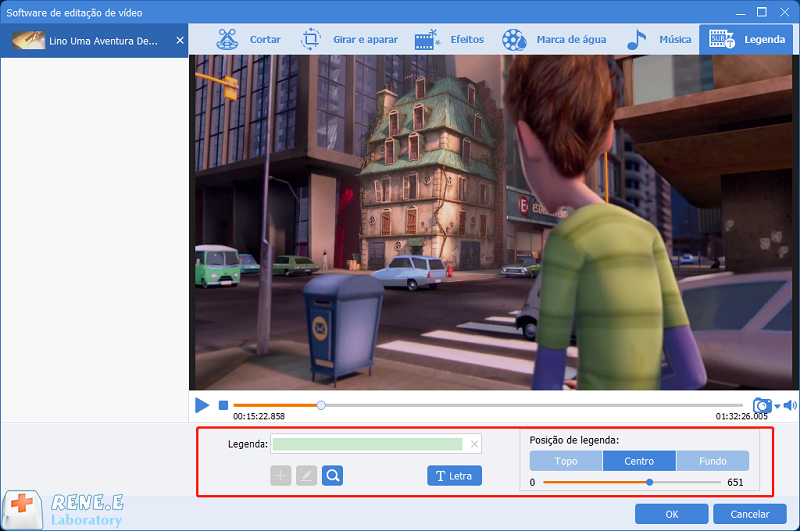The width and height of the screenshot is (800, 531).
Task: Play the video preview
Action: point(202,406)
